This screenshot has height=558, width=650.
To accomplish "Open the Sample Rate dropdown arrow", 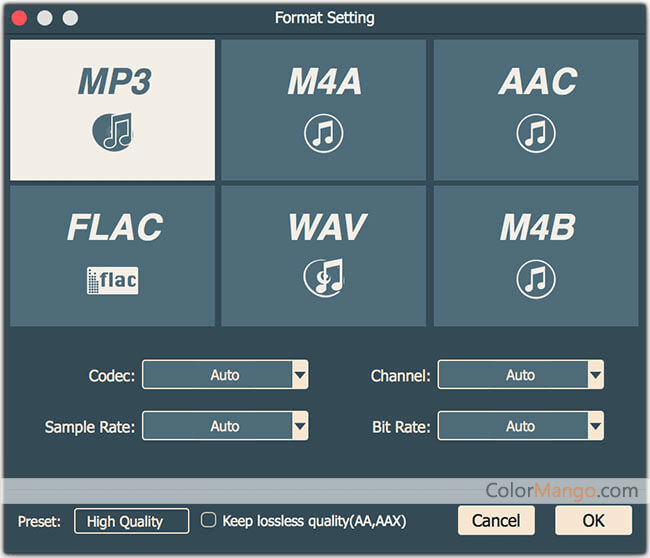I will (x=300, y=426).
